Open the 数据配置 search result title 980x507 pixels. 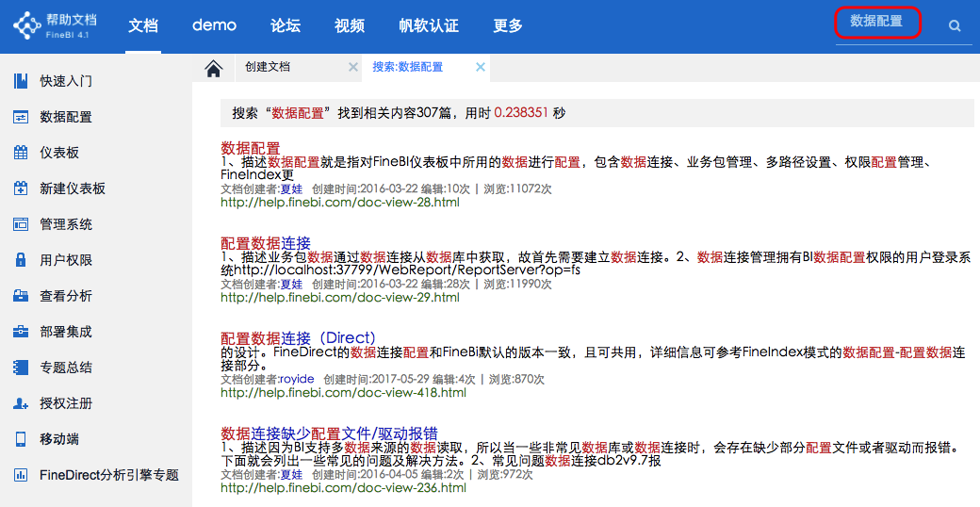(x=251, y=148)
